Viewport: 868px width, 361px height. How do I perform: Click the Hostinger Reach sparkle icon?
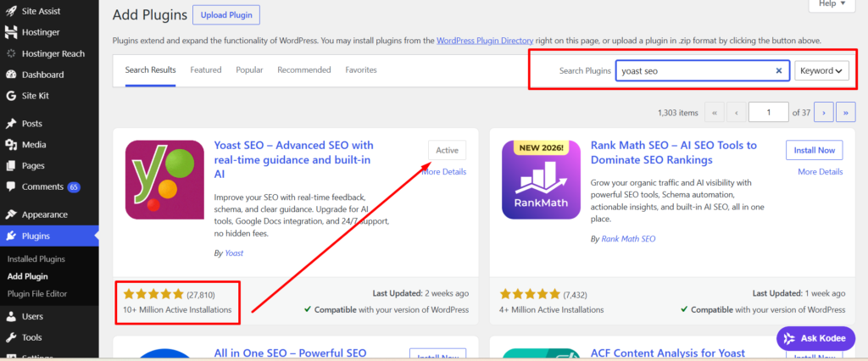click(x=10, y=53)
